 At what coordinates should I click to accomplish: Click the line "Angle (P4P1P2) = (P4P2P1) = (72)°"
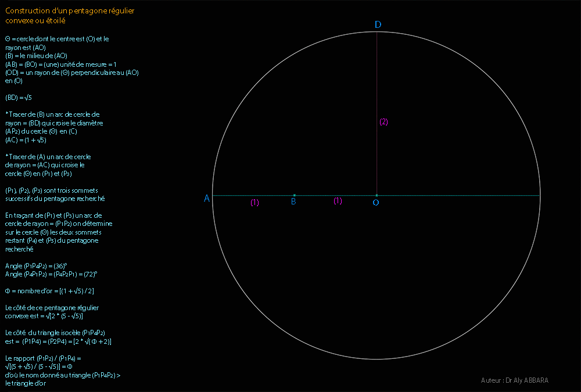pyautogui.click(x=51, y=274)
